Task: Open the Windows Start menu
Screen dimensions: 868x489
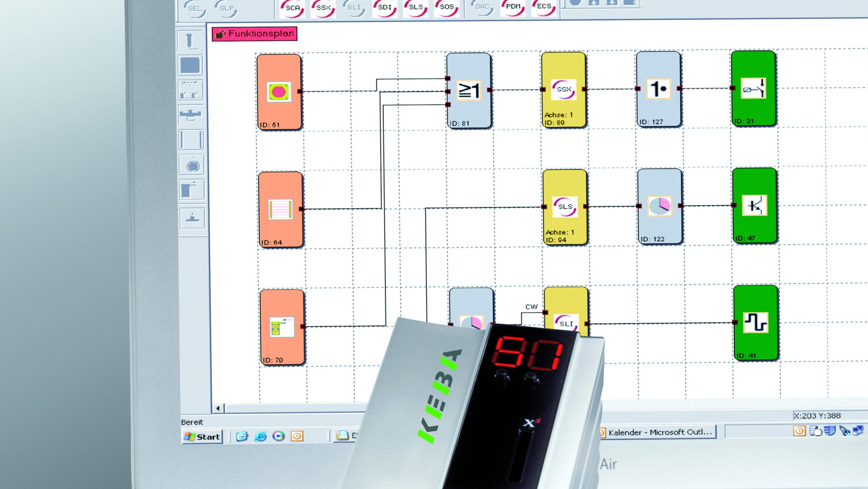Action: pos(202,437)
